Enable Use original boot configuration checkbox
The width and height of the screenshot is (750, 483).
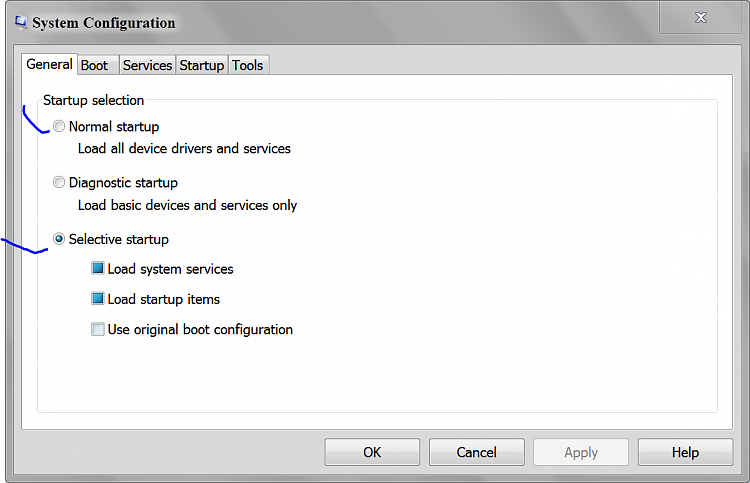point(98,329)
